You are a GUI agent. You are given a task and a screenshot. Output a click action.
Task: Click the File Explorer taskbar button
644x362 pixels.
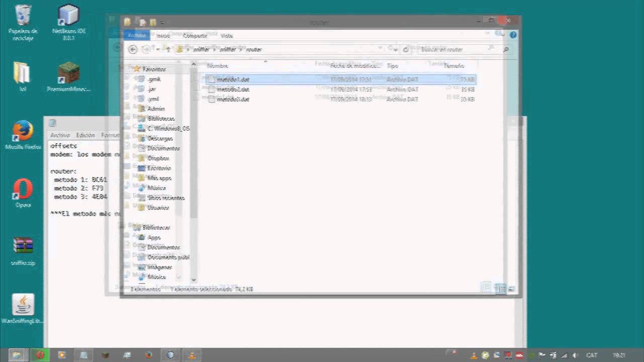click(x=16, y=355)
